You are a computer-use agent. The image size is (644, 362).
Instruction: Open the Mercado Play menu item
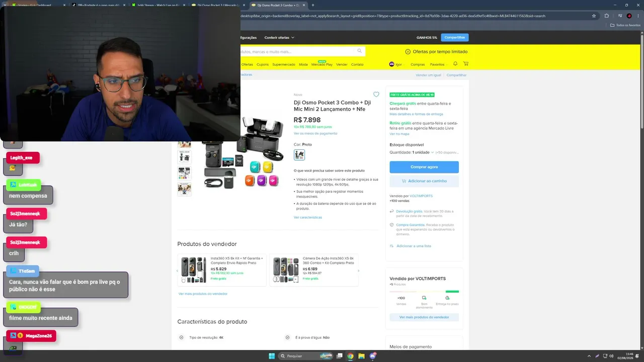click(322, 64)
